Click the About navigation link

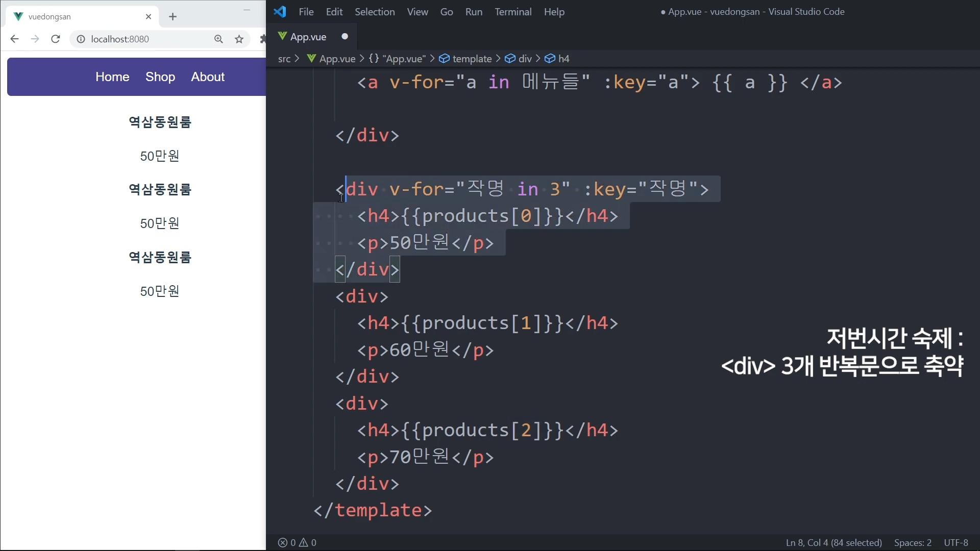(x=208, y=77)
